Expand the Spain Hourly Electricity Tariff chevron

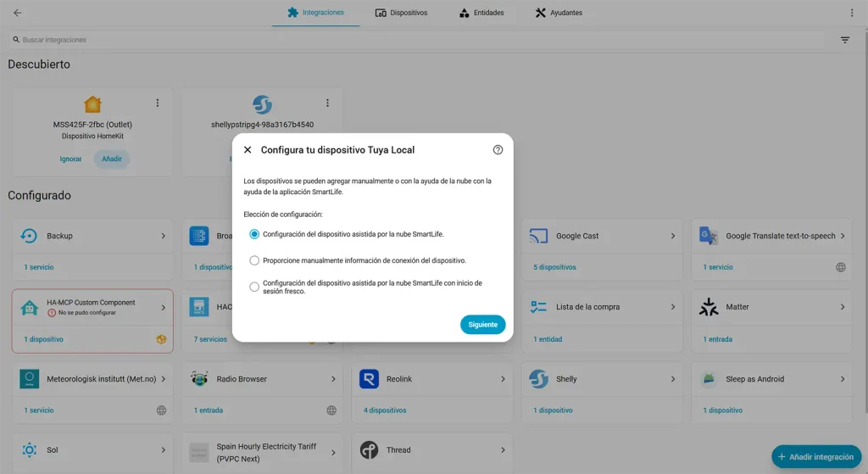click(333, 453)
